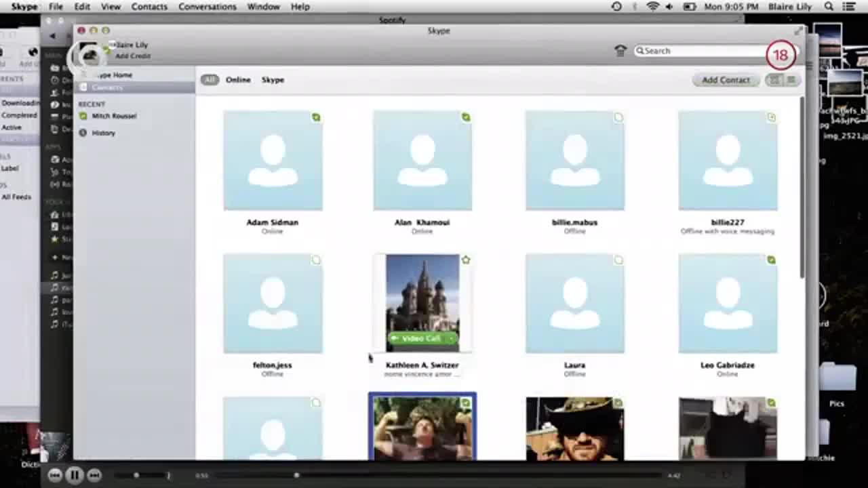
Task: Skip to next track in Spotify
Action: [x=94, y=475]
